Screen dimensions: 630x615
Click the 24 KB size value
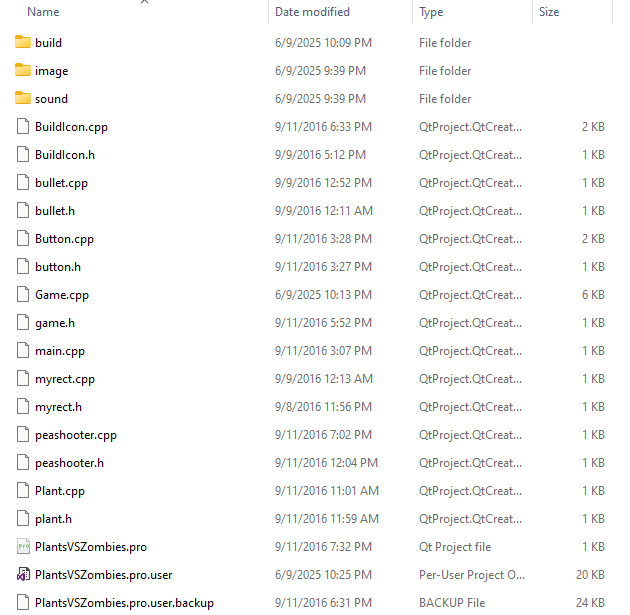[x=590, y=603]
